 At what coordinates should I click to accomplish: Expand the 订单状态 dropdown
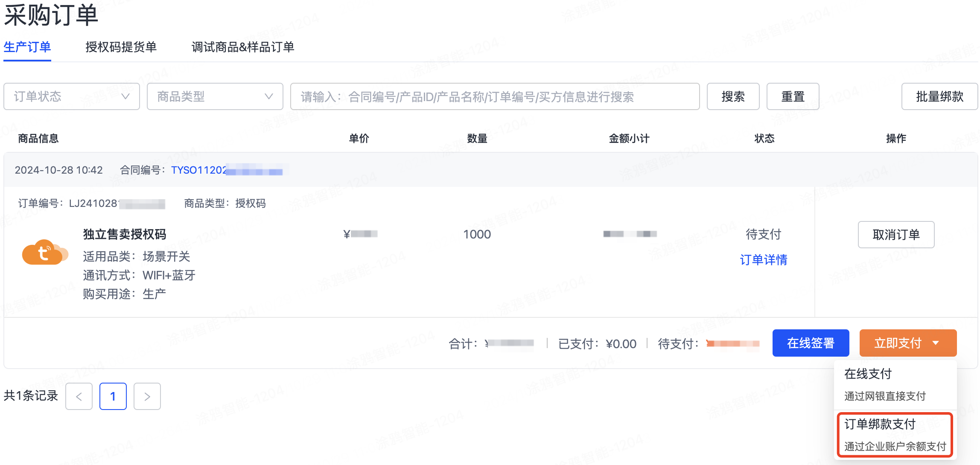tap(72, 96)
